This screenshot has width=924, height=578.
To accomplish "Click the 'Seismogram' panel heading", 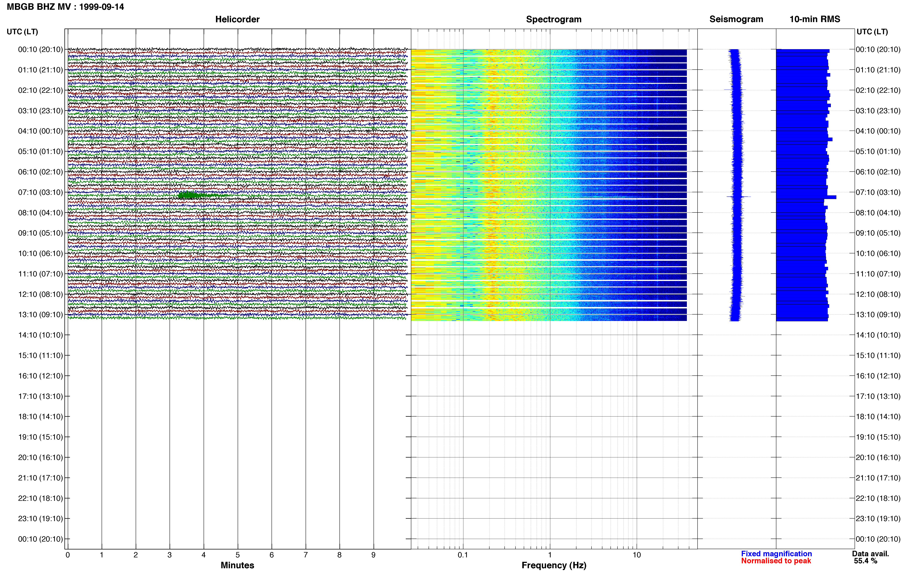I will click(x=736, y=19).
